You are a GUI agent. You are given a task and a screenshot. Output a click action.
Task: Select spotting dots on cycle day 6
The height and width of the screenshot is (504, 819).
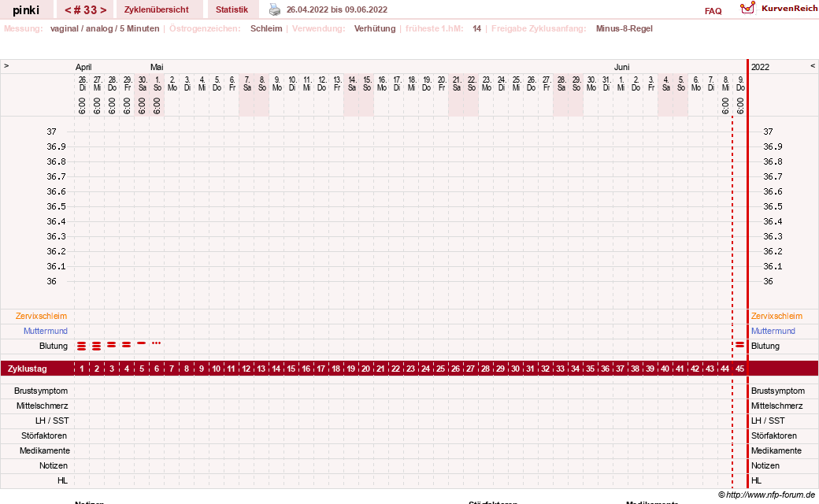(156, 343)
